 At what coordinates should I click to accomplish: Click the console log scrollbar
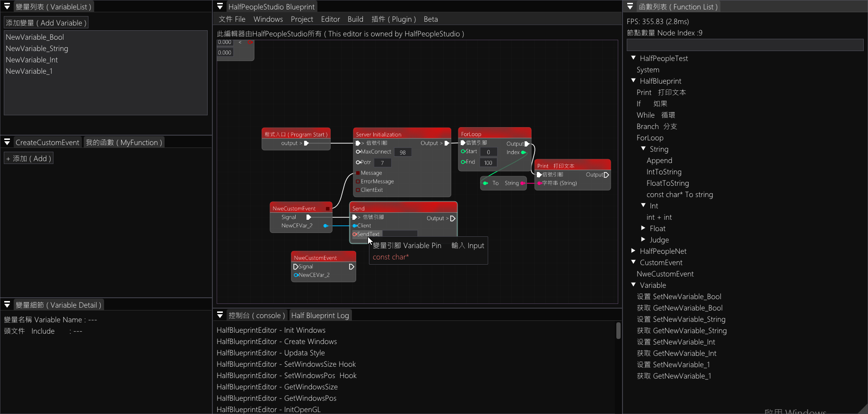click(x=618, y=331)
